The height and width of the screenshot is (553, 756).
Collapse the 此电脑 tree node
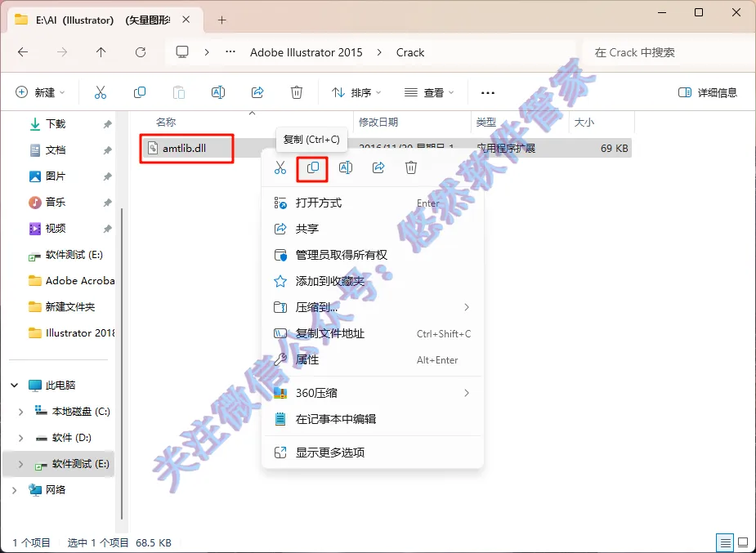15,385
